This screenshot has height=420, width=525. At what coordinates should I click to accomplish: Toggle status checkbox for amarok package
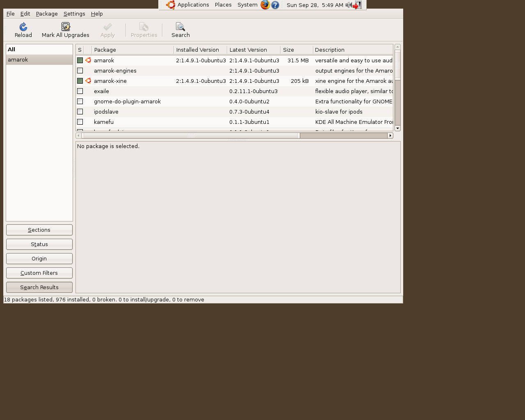pyautogui.click(x=80, y=60)
